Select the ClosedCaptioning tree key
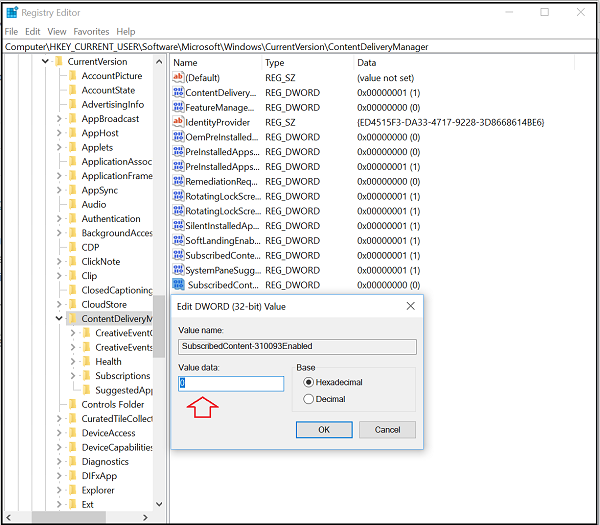The width and height of the screenshot is (600, 525). coord(117,290)
